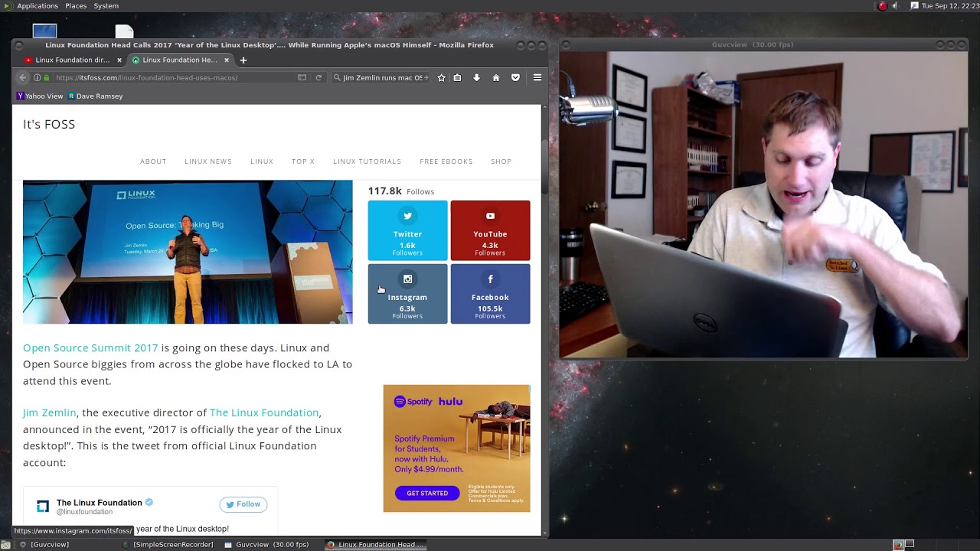The height and width of the screenshot is (551, 980).
Task: Click the Jim Zemlin keynote photo
Action: coord(188,252)
